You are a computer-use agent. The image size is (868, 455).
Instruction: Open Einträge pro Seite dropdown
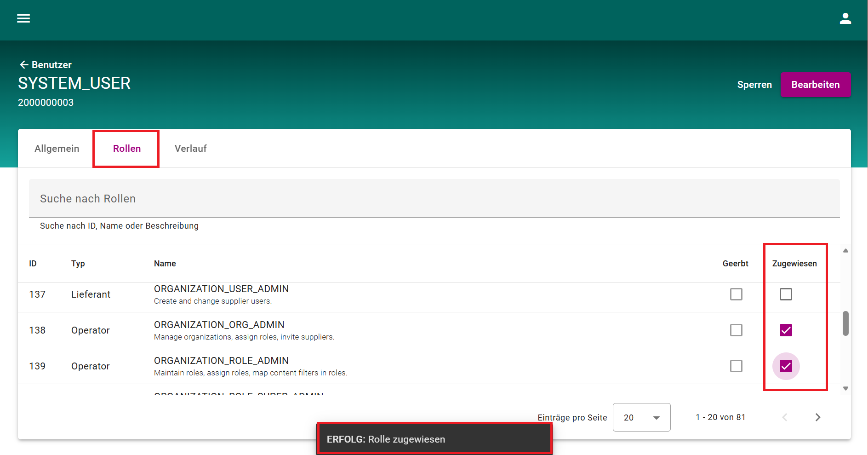click(641, 417)
